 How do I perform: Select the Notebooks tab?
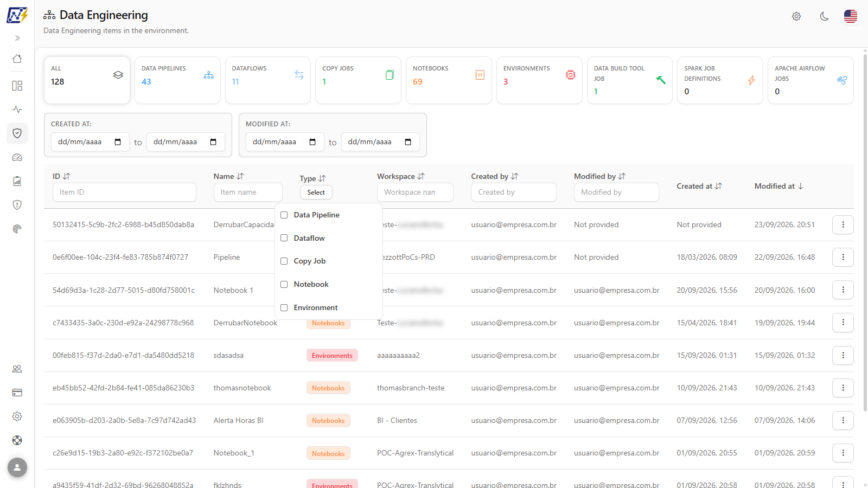tap(449, 80)
